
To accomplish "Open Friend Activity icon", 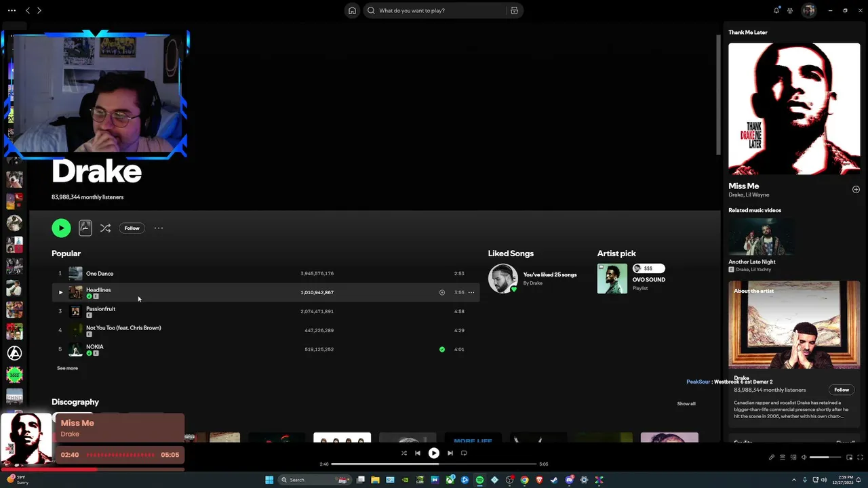I will [790, 10].
